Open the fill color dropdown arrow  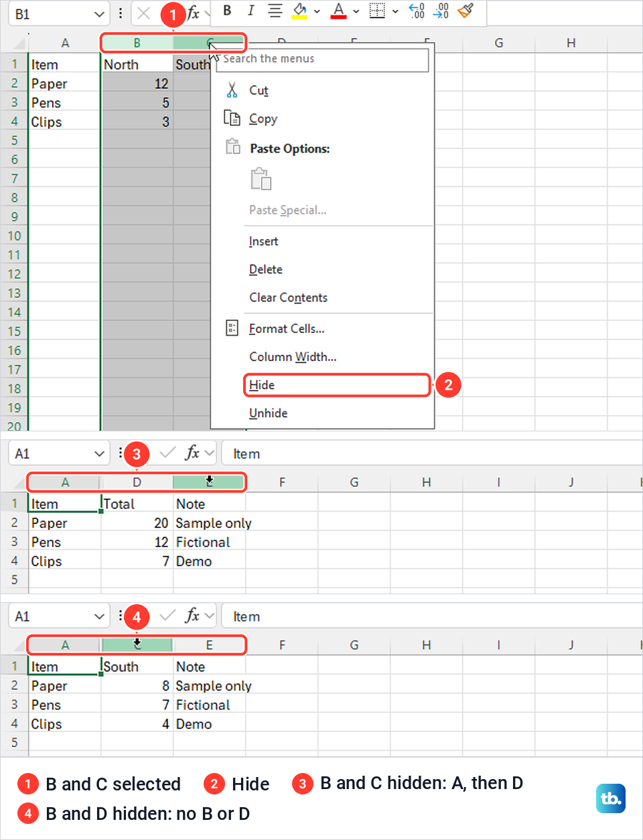point(317,11)
